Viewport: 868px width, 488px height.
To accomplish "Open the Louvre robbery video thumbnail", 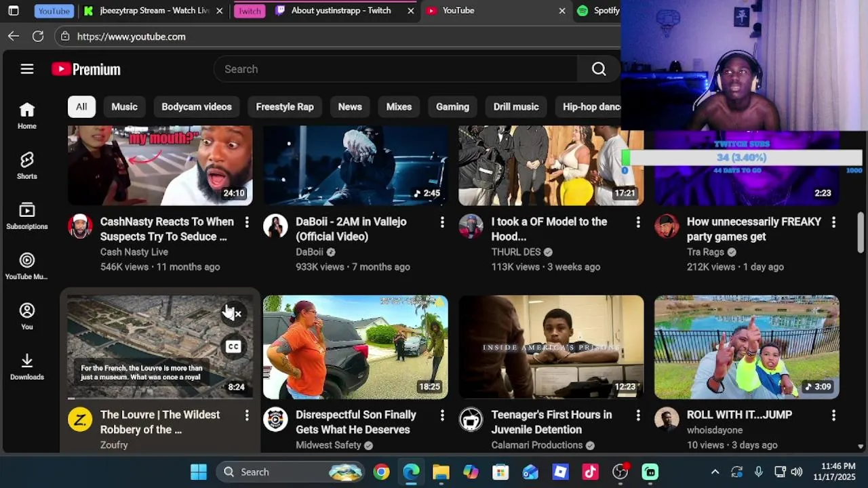I will (x=160, y=347).
